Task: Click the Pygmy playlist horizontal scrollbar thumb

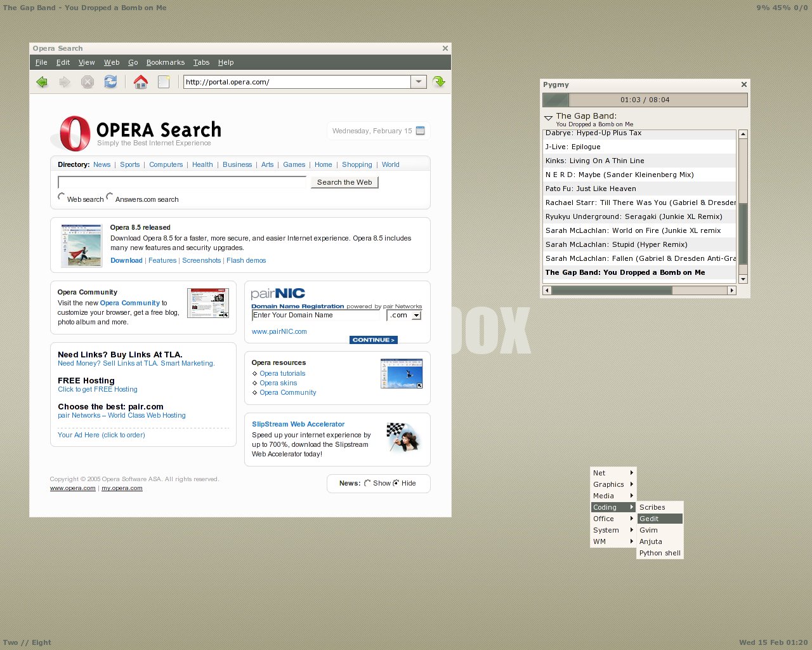Action: pyautogui.click(x=612, y=290)
